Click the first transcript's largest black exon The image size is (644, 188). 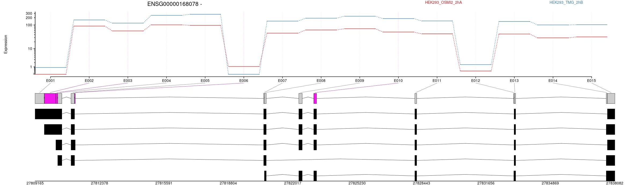(49, 114)
